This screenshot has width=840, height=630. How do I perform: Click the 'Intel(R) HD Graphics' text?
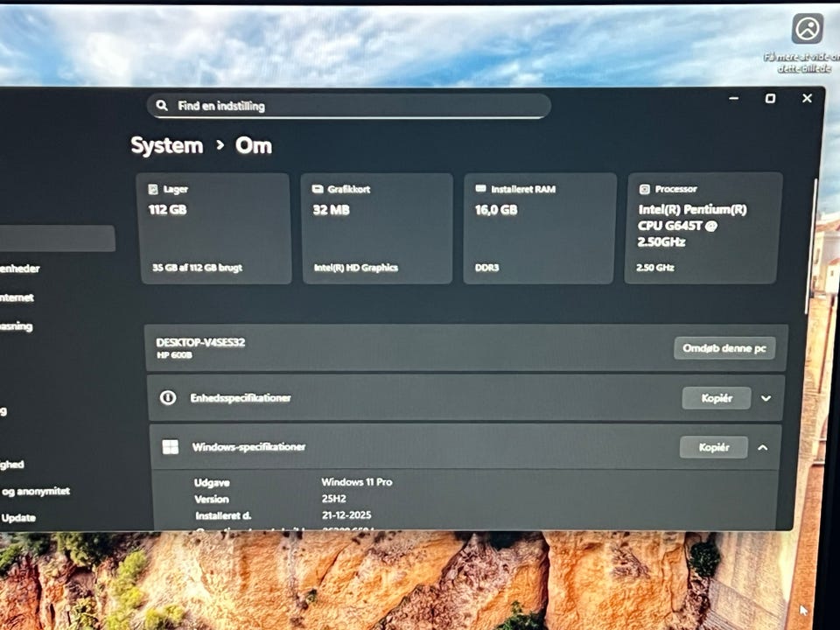click(356, 268)
